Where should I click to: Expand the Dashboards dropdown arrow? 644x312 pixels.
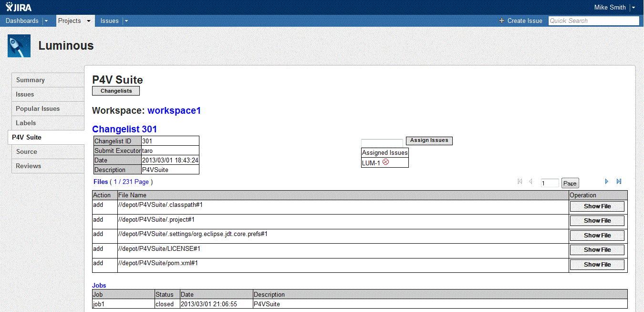coord(46,21)
